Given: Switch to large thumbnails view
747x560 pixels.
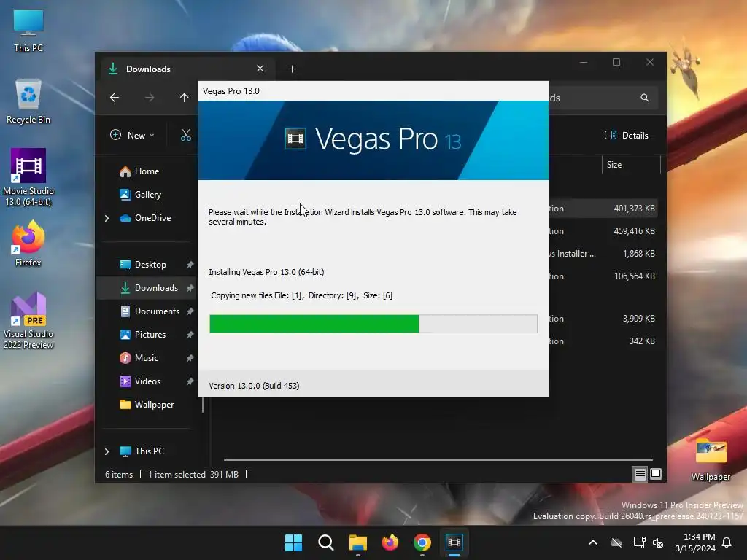Looking at the screenshot, I should point(656,474).
